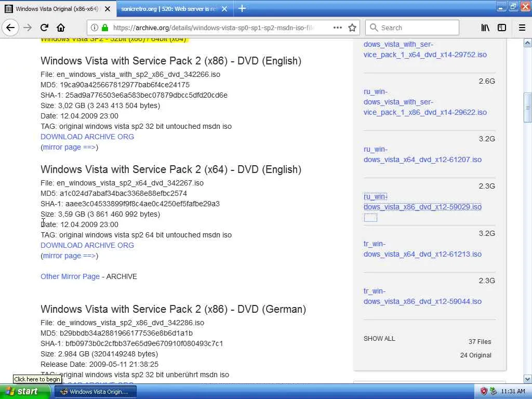
Task: Focus the Search box in toolbar
Action: pyautogui.click(x=412, y=28)
